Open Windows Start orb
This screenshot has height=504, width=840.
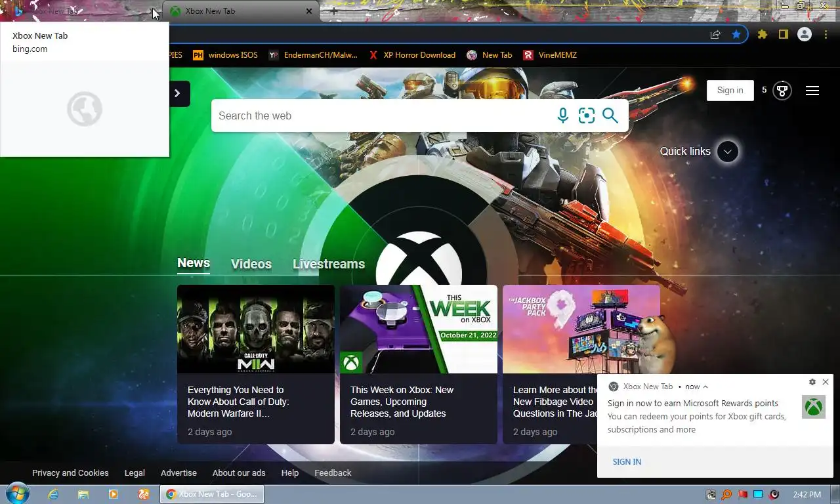click(x=16, y=494)
